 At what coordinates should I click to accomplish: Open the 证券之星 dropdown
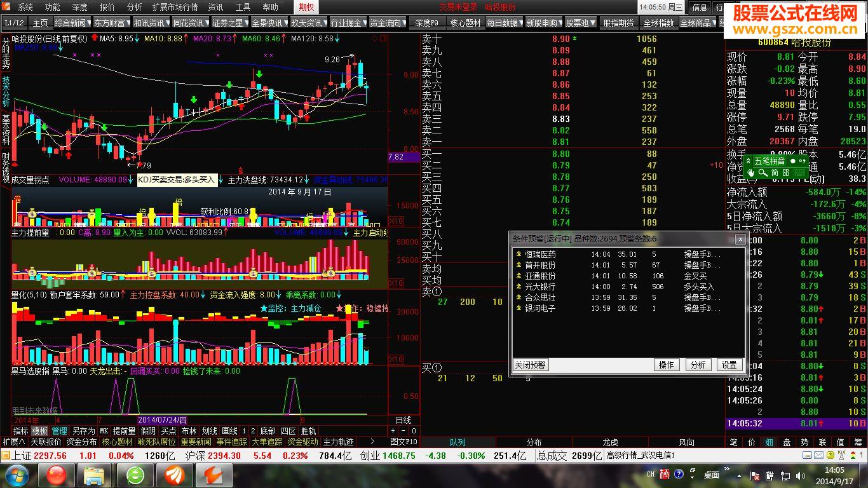point(229,23)
